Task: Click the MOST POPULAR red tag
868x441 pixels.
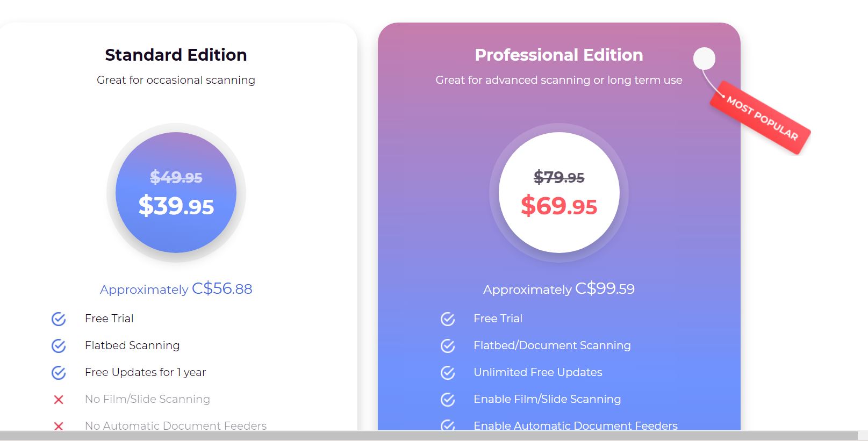Action: pyautogui.click(x=761, y=118)
